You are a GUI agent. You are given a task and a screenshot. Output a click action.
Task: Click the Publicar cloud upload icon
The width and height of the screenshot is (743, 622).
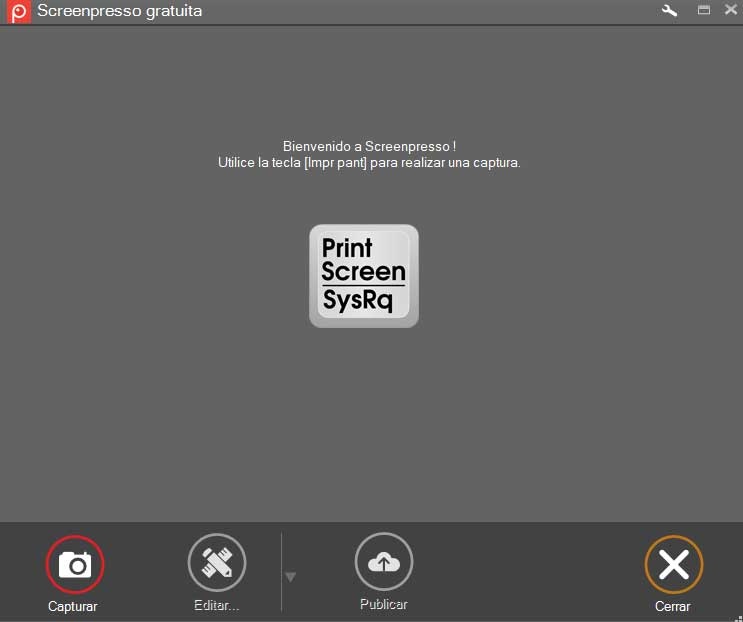pos(384,562)
